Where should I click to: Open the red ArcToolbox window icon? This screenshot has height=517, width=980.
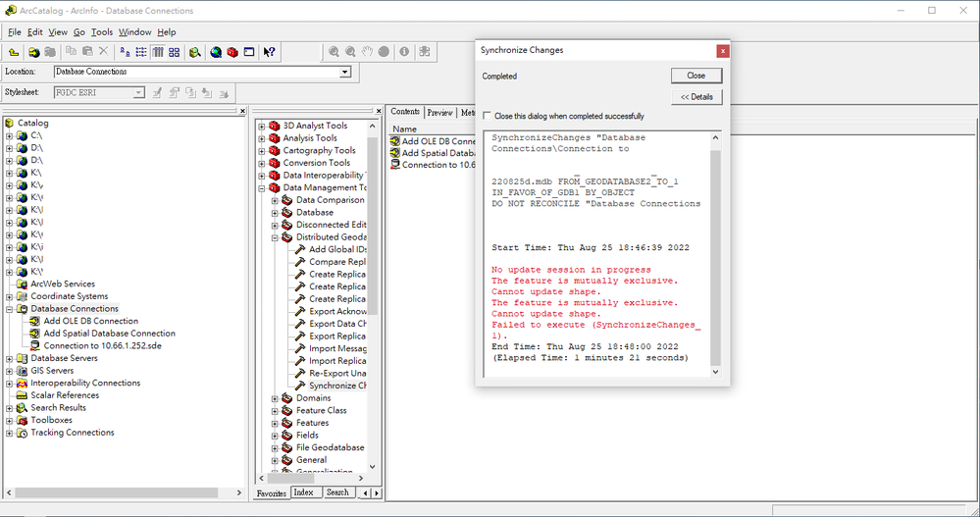click(x=232, y=52)
